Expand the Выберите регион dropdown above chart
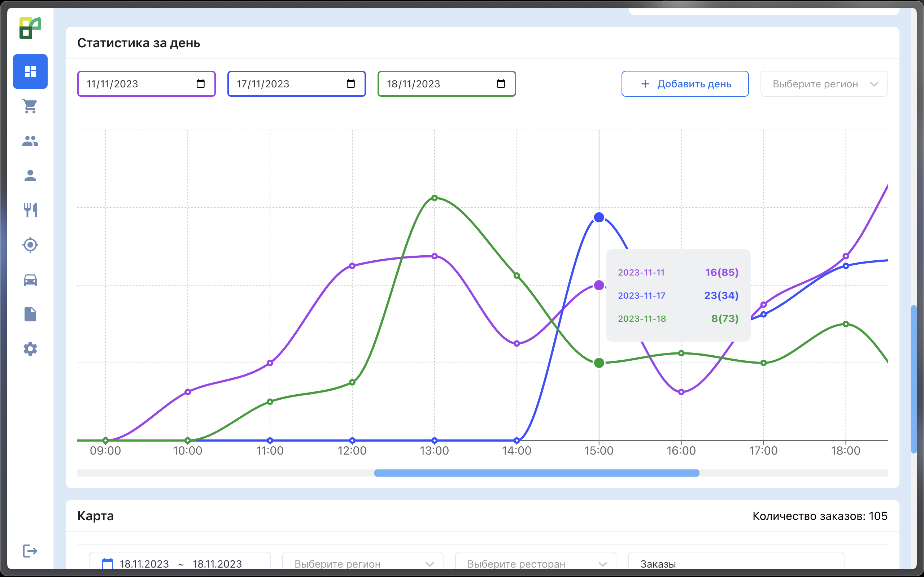 click(824, 83)
